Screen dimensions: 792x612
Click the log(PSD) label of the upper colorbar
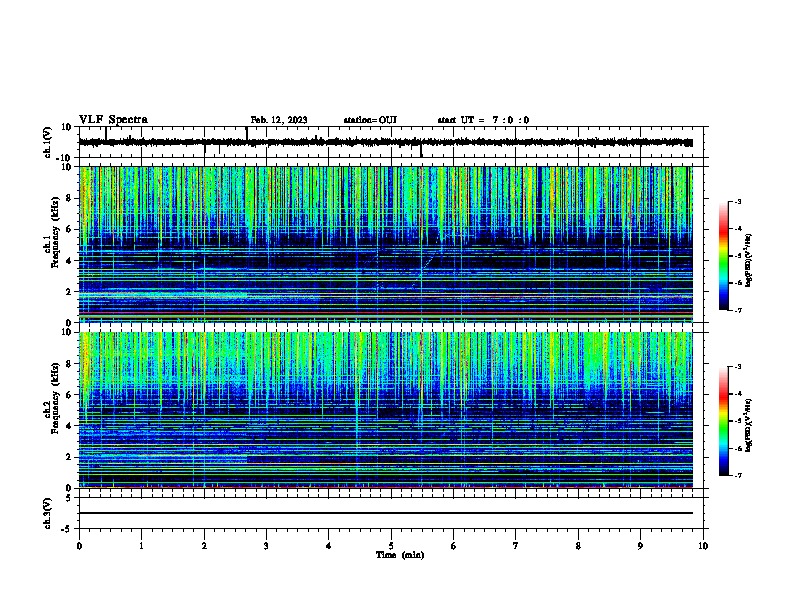749,261
